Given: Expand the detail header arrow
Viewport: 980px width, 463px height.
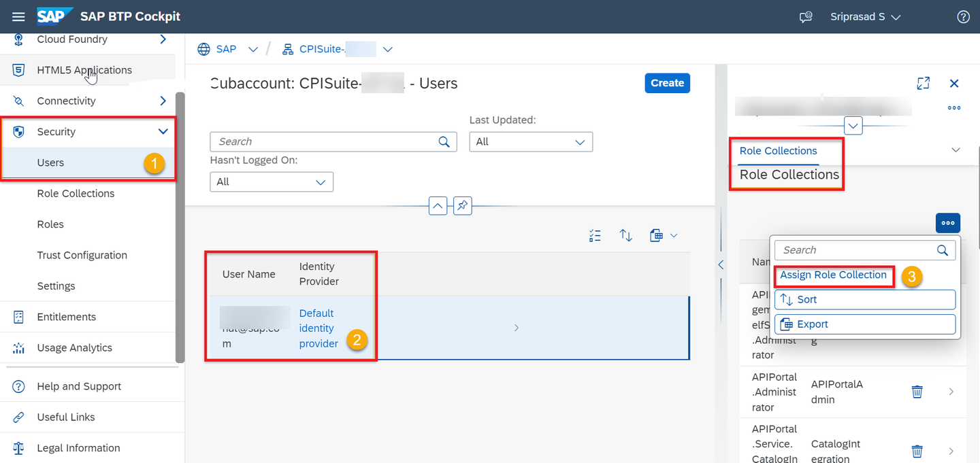Looking at the screenshot, I should point(853,126).
